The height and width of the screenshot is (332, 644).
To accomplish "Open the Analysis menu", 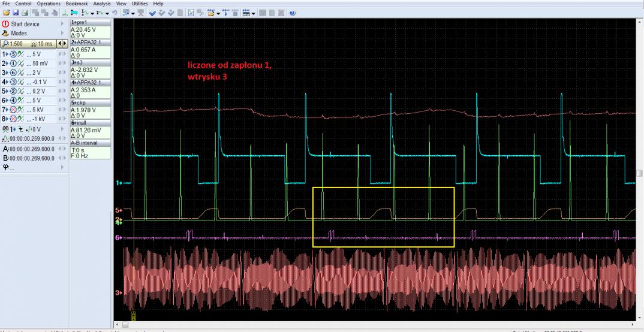I will [x=101, y=4].
